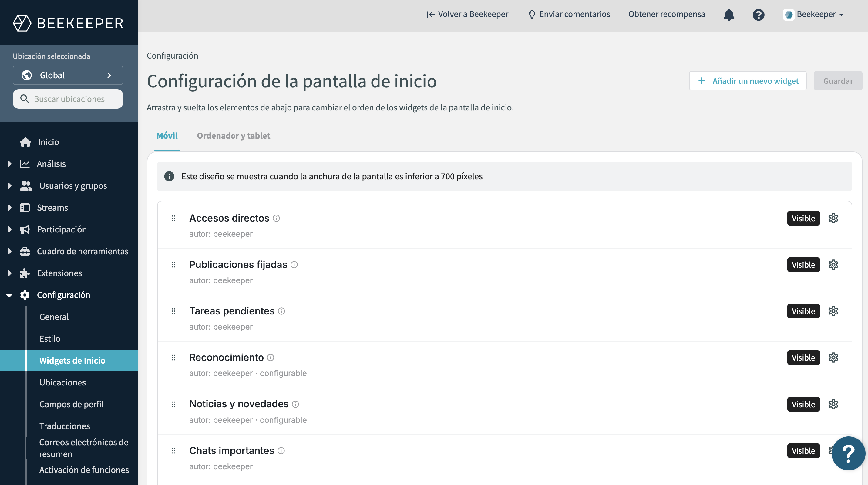Expand the Extensiones section arrow
This screenshot has width=868, height=485.
click(x=9, y=273)
